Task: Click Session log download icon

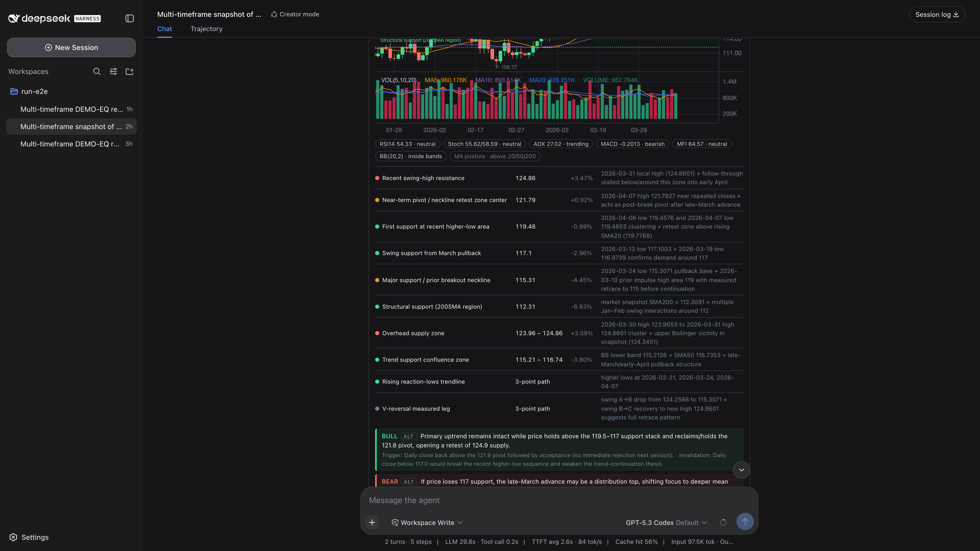Action: click(x=956, y=15)
